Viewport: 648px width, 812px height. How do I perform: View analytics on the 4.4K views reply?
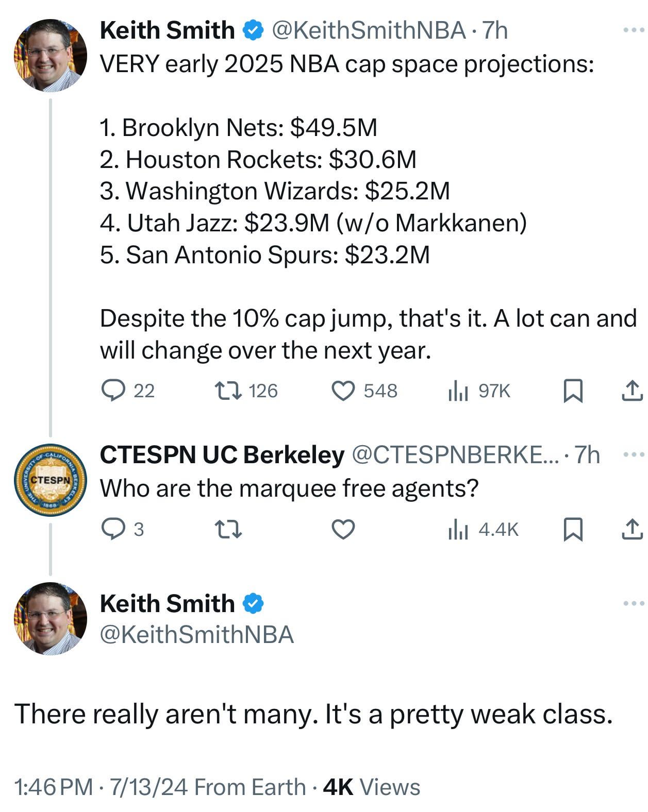coord(458,530)
